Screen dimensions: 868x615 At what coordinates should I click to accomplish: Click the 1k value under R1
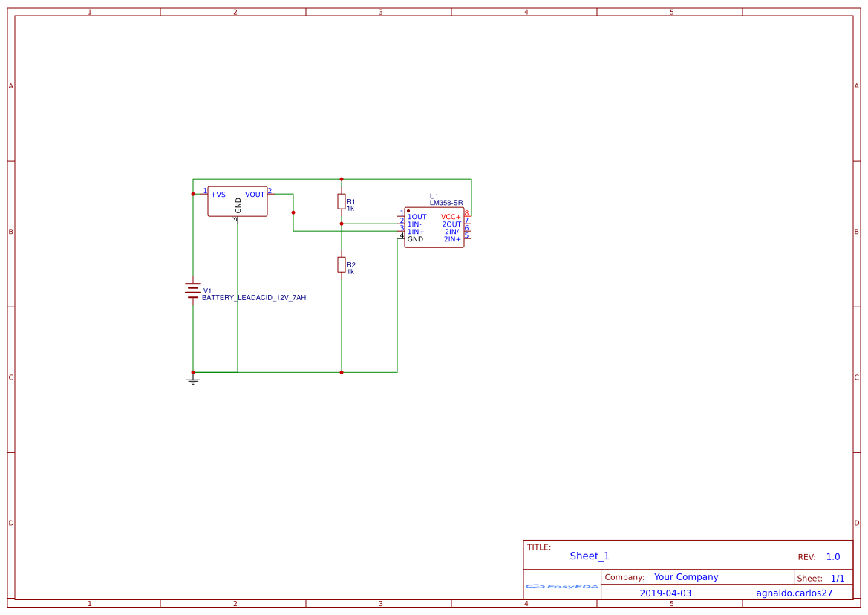pos(350,209)
